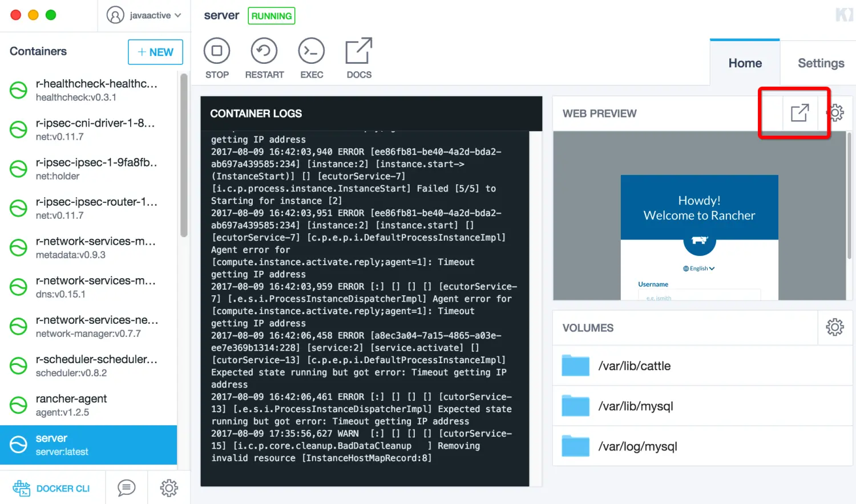The width and height of the screenshot is (856, 504).
Task: Click the status icon for network-manager container
Action: [18, 326]
